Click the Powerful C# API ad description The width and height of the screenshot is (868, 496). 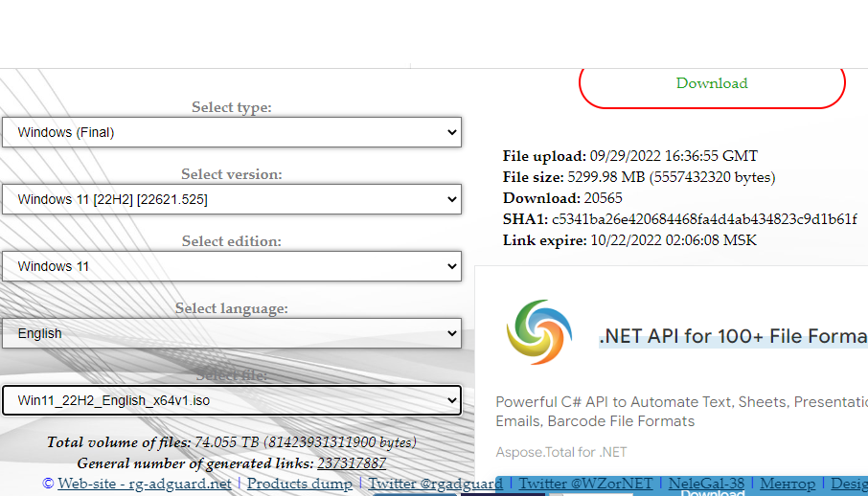pos(680,402)
